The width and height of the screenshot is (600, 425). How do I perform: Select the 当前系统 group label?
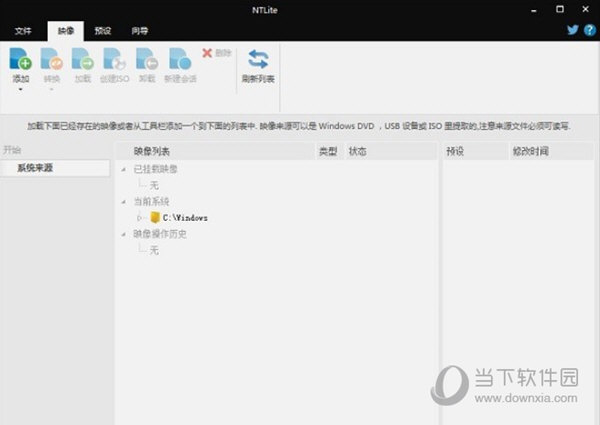[151, 202]
